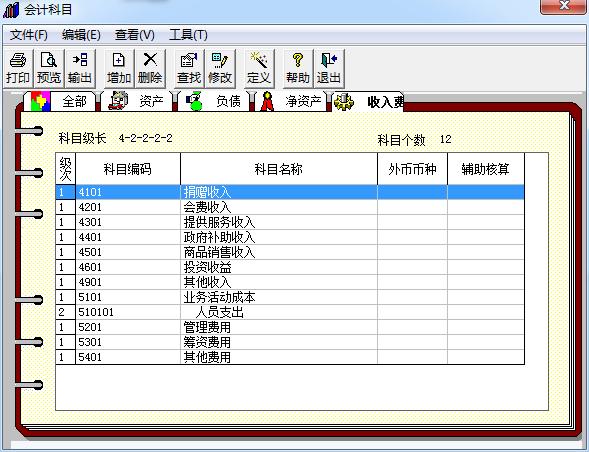Switch to the 净资产 tab
This screenshot has width=589, height=452.
tap(291, 101)
